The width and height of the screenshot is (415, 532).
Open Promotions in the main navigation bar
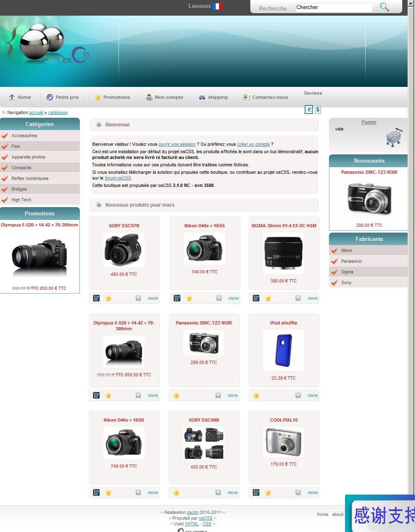(112, 97)
